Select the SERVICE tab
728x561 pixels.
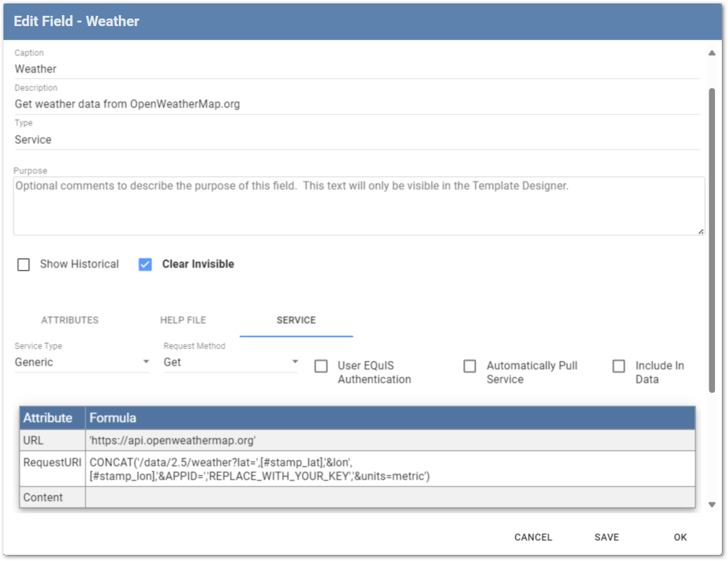(x=296, y=320)
